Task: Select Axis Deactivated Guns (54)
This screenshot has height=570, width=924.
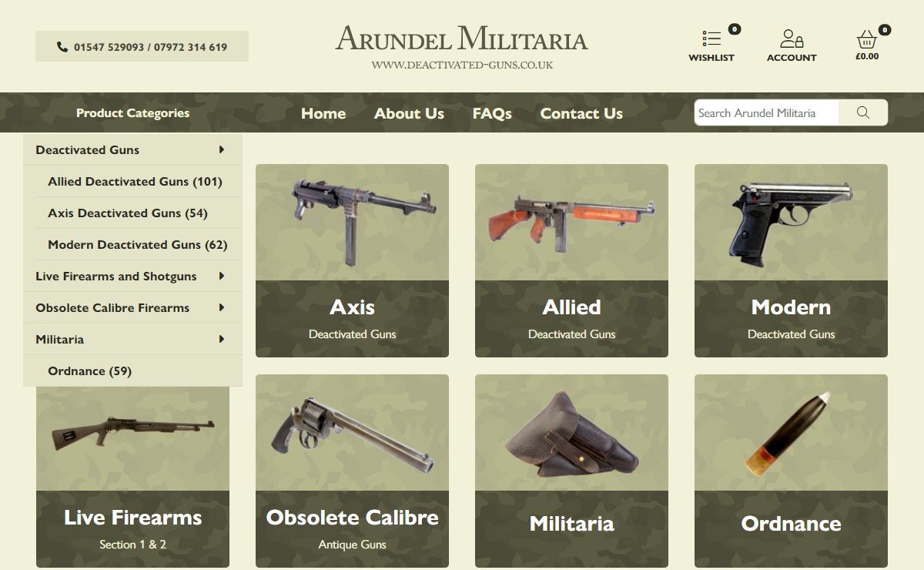Action: [x=128, y=213]
